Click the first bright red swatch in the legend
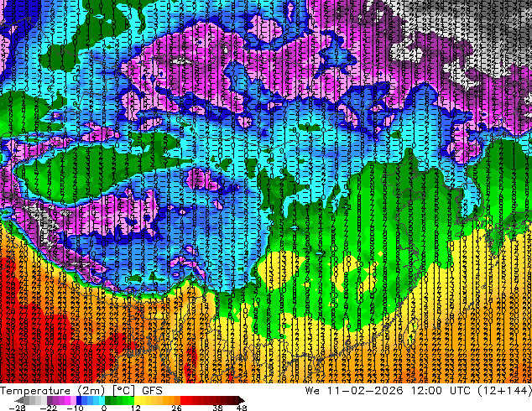Screen dimensions: 532x411 [x=183, y=400]
